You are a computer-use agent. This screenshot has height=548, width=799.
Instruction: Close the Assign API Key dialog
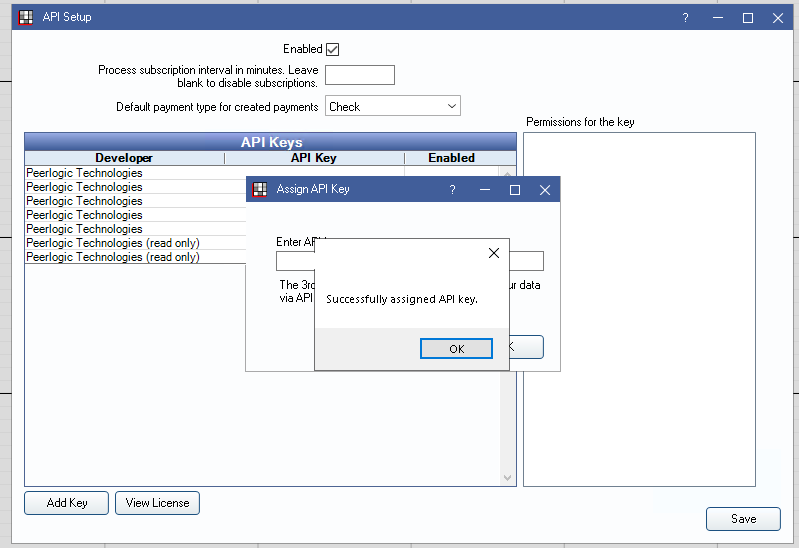coord(545,190)
